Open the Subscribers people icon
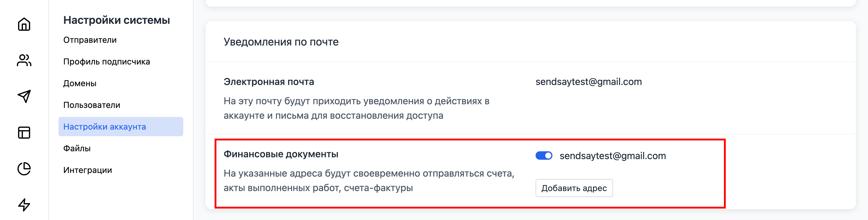Screen dimensions: 868x220 (24, 61)
